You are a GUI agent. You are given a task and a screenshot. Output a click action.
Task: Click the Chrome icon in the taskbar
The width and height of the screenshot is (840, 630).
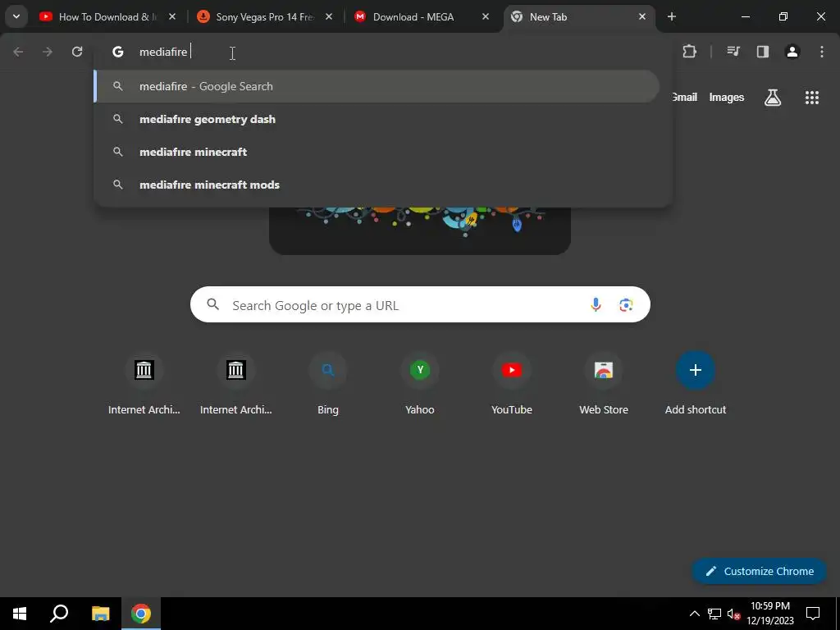point(141,614)
